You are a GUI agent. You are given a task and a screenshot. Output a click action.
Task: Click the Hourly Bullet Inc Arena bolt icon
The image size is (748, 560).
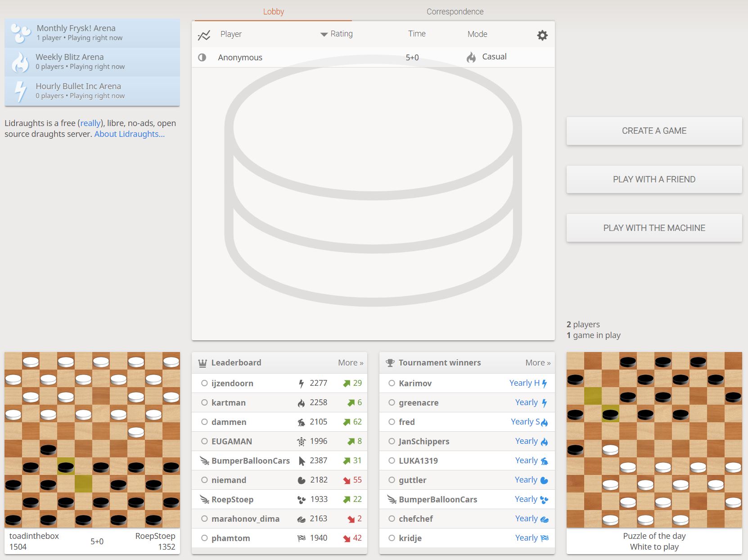pyautogui.click(x=20, y=91)
